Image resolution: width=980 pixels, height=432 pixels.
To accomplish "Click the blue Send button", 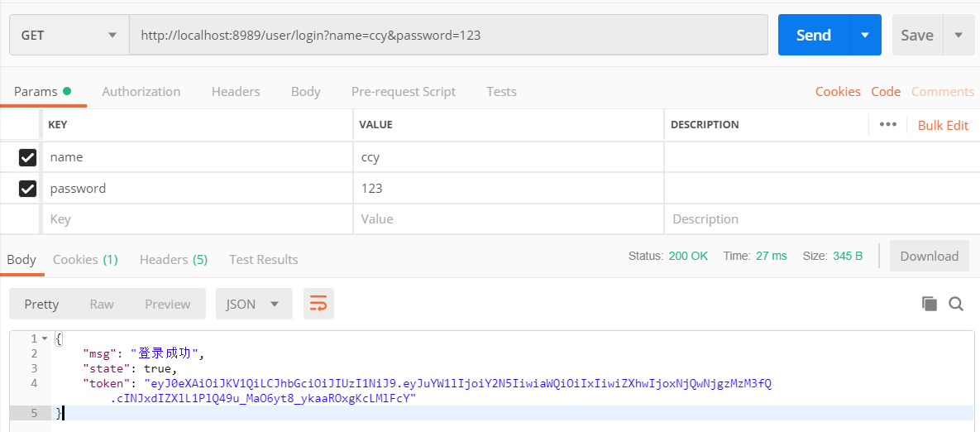I will point(813,36).
